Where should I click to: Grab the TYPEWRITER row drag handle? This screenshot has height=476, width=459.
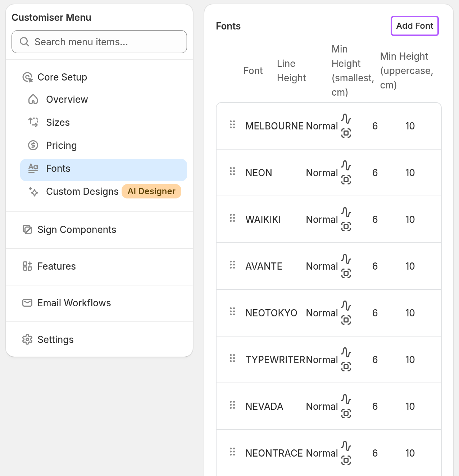(x=232, y=358)
